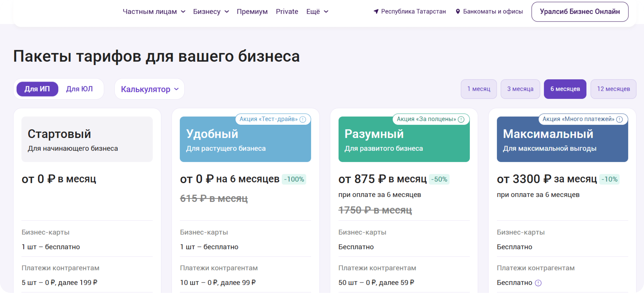
Task: Pick the 6 месяцев period chip
Action: point(565,89)
